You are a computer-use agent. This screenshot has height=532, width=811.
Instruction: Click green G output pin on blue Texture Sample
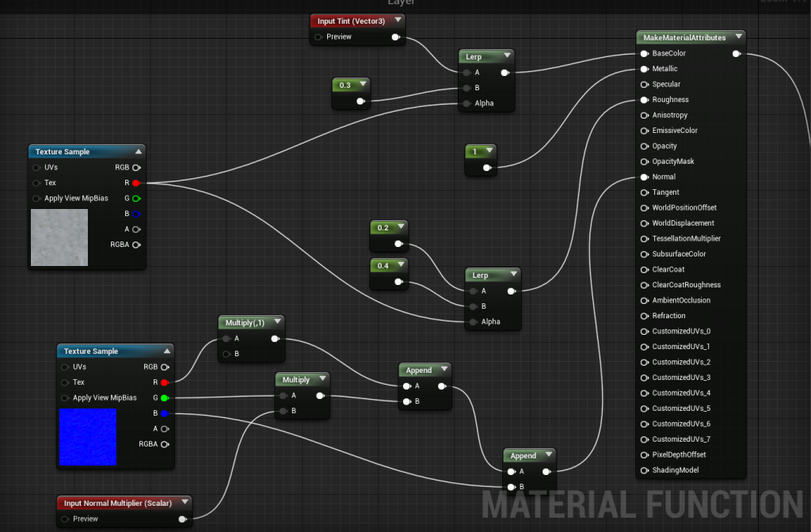click(x=165, y=398)
